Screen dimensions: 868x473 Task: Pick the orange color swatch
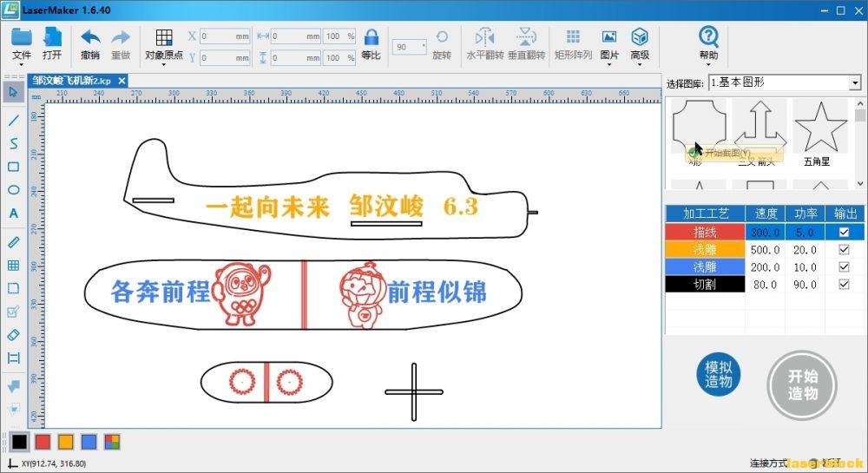click(x=65, y=442)
